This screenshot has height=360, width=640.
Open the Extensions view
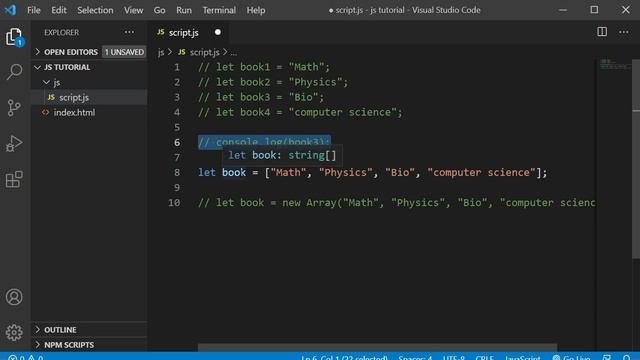[x=14, y=180]
